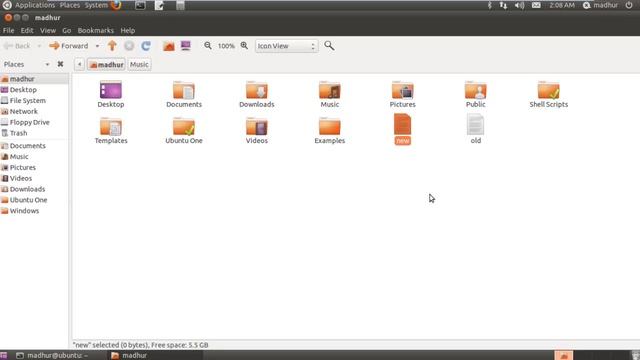Open the Music folder icon in main pane
The image size is (640, 360).
329,90
